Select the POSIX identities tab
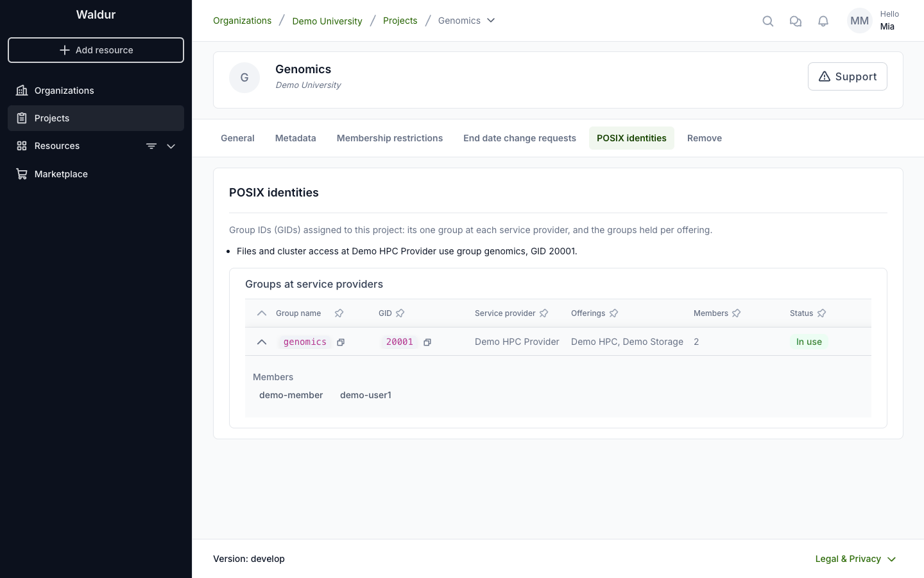 tap(631, 138)
